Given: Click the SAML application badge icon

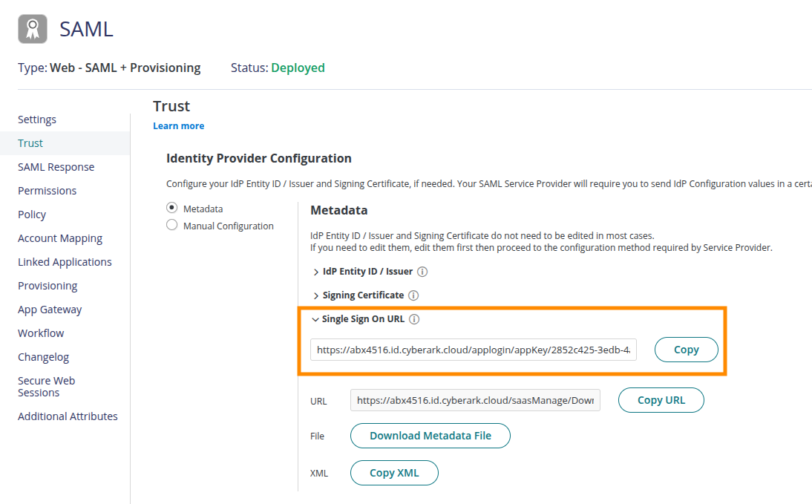Looking at the screenshot, I should [x=33, y=29].
